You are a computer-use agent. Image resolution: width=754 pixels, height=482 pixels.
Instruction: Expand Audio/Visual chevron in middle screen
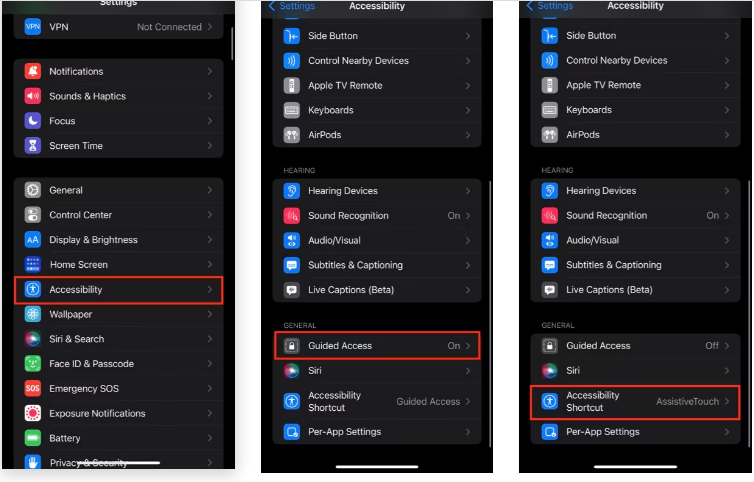coord(468,240)
